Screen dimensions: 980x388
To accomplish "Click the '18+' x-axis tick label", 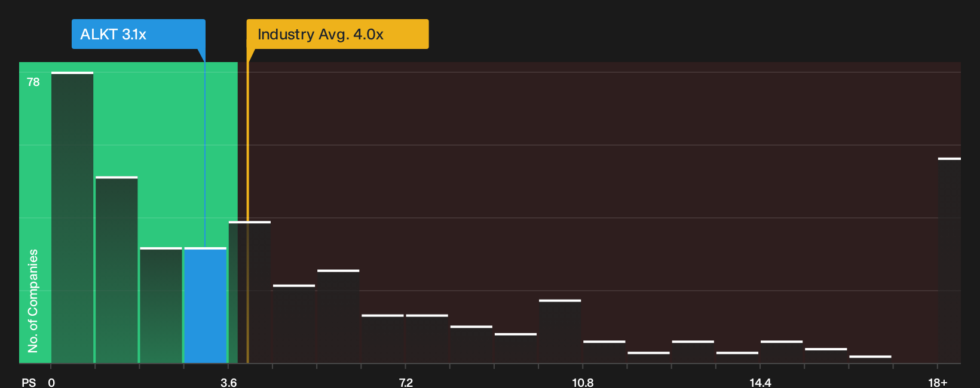I will pos(938,383).
